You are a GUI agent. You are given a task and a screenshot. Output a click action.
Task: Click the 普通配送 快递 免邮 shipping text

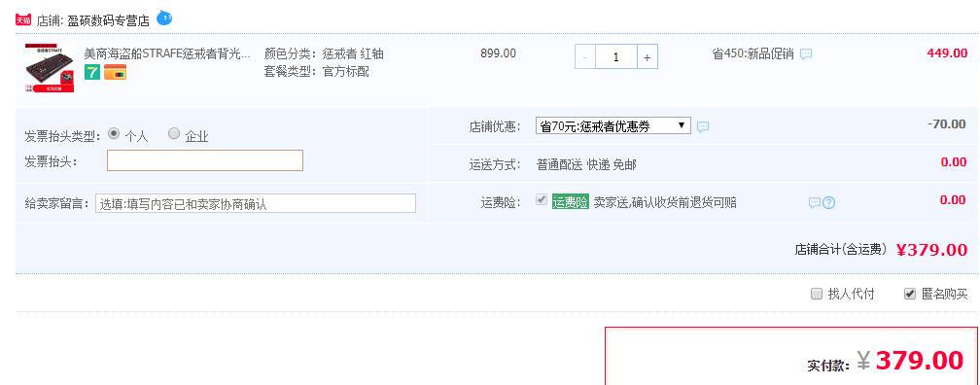tap(586, 165)
